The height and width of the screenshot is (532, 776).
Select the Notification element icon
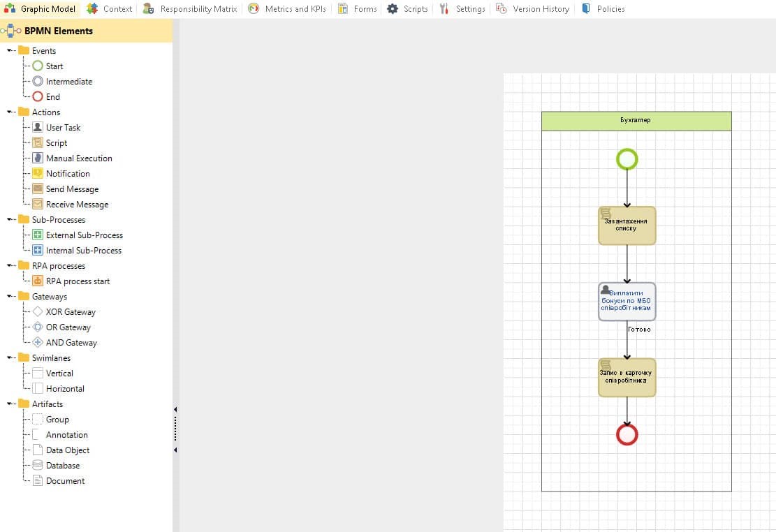coord(38,174)
